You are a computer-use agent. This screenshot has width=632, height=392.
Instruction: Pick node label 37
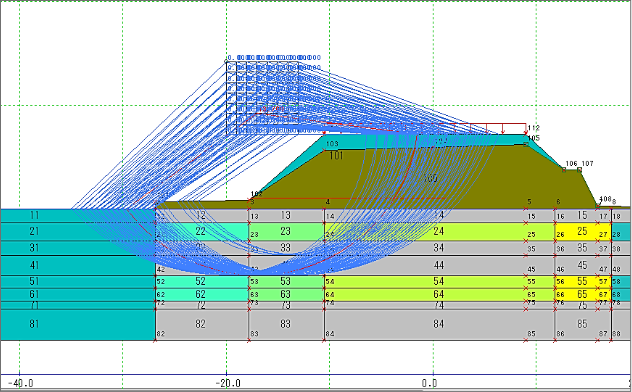click(x=603, y=249)
